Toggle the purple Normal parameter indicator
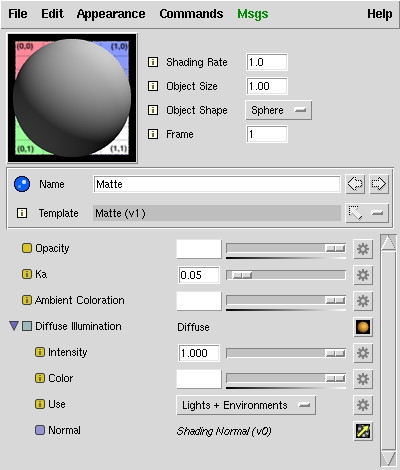 (x=40, y=430)
